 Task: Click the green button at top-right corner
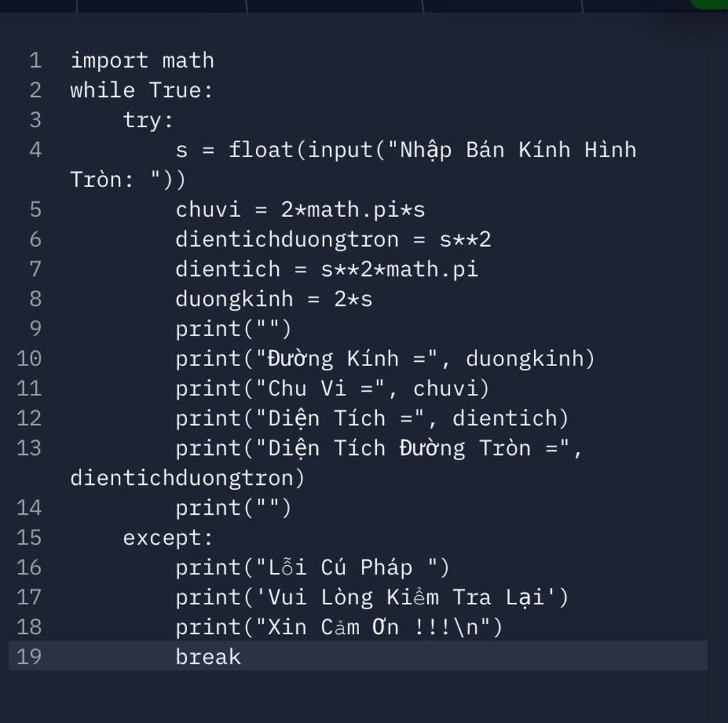click(710, 3)
